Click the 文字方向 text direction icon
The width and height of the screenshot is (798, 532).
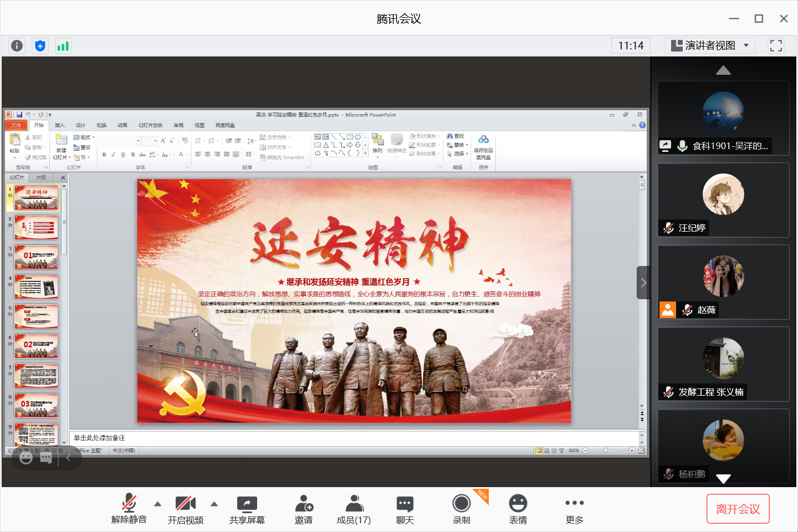click(x=273, y=137)
